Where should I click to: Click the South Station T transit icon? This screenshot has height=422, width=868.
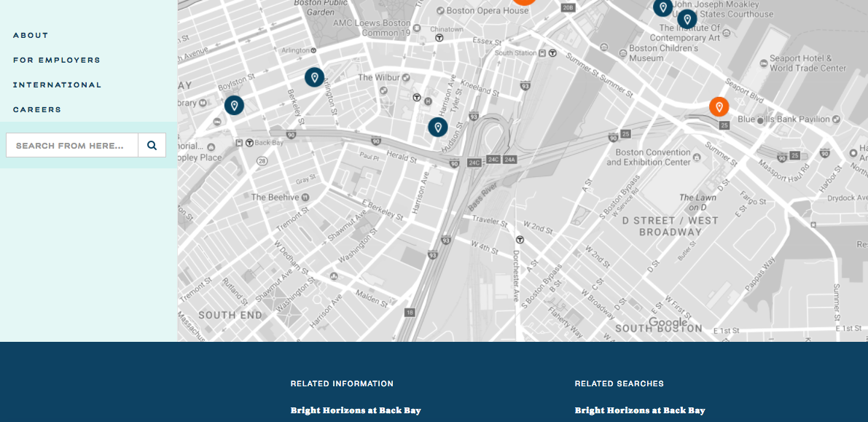tap(552, 53)
